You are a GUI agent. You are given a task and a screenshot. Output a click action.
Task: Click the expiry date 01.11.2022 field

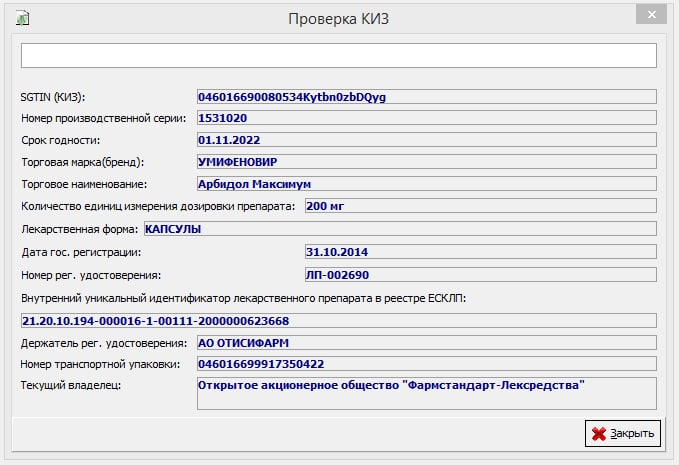427,140
